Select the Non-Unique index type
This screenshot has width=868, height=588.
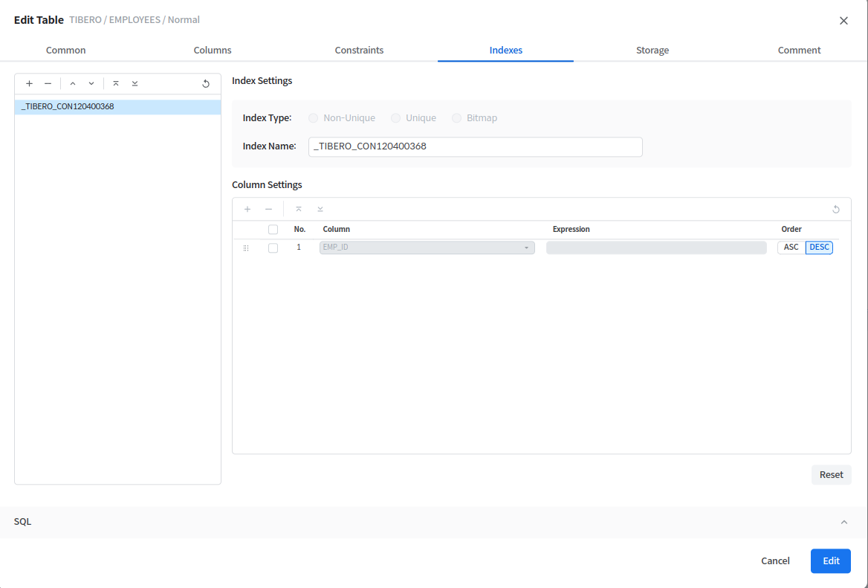[x=313, y=118]
